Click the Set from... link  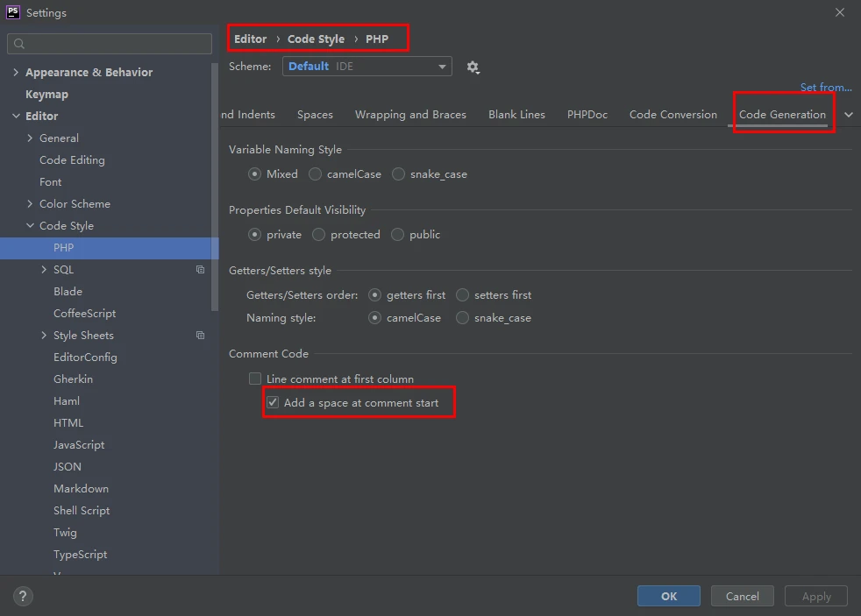click(x=825, y=88)
